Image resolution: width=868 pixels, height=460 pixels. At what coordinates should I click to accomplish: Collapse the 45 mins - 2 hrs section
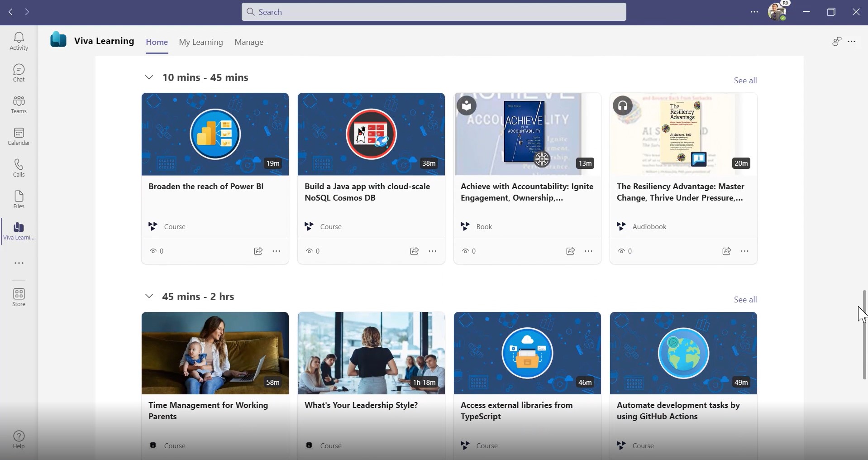(x=149, y=297)
